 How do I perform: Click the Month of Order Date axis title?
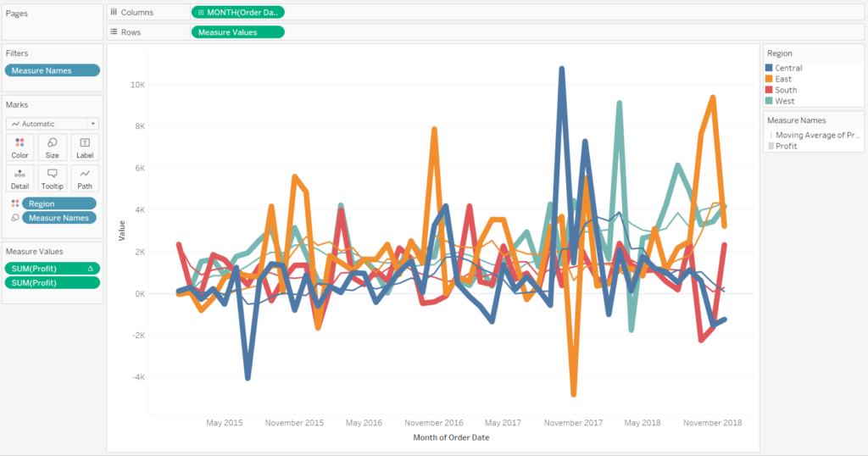(x=451, y=437)
